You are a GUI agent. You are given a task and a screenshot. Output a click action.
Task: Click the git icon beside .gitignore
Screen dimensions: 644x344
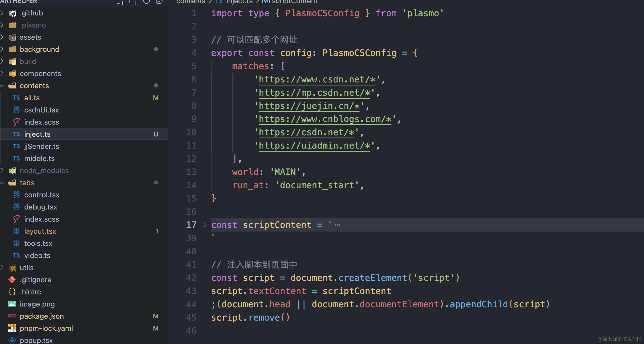12,280
